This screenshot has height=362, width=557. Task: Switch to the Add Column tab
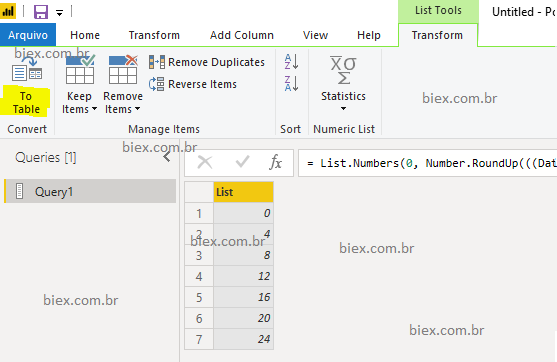point(242,35)
